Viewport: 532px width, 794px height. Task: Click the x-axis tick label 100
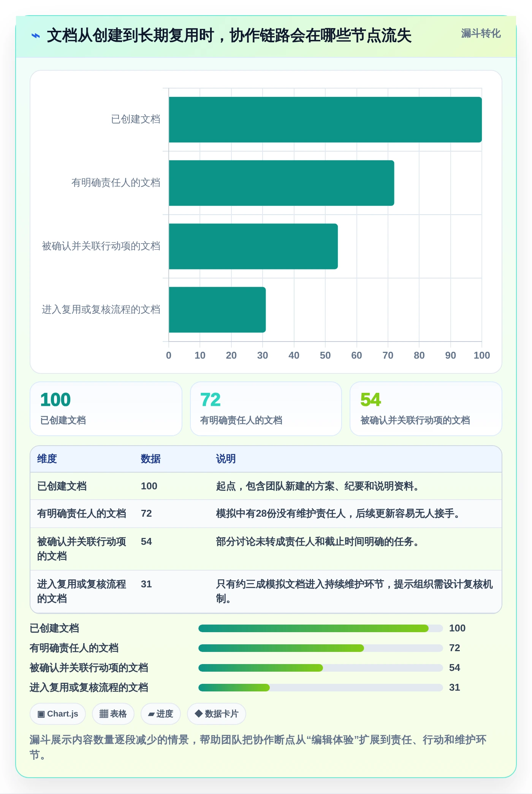point(482,356)
